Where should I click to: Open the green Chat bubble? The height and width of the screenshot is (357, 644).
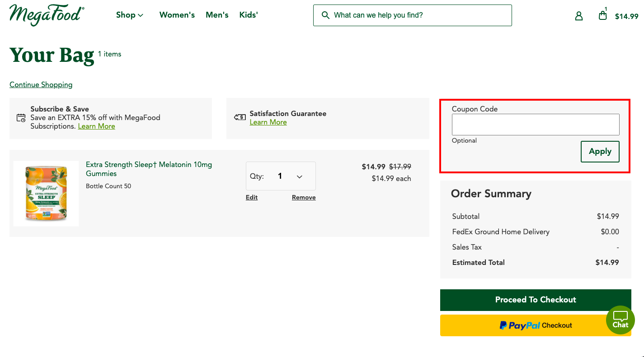point(620,320)
